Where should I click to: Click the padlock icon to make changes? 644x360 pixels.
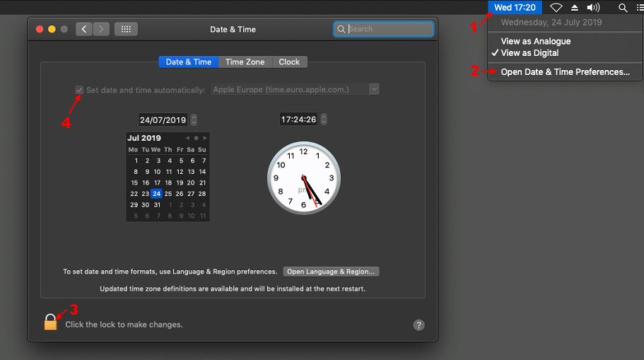[50, 323]
